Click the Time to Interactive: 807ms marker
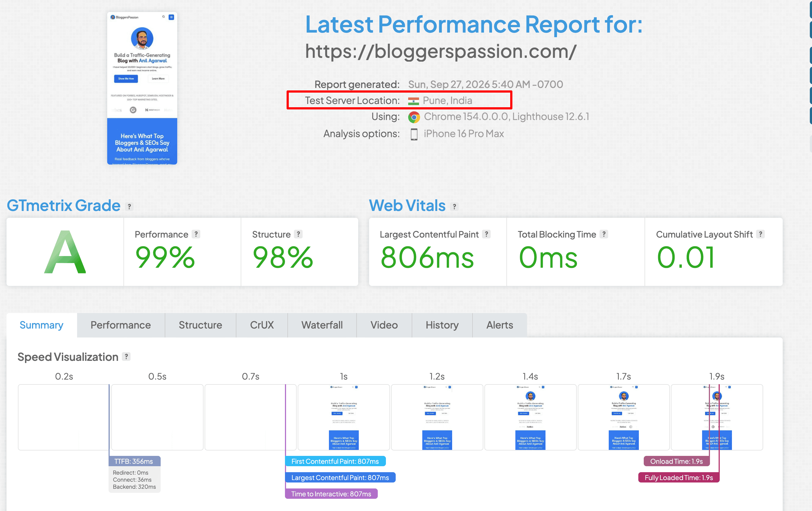This screenshot has width=812, height=511. tap(331, 494)
